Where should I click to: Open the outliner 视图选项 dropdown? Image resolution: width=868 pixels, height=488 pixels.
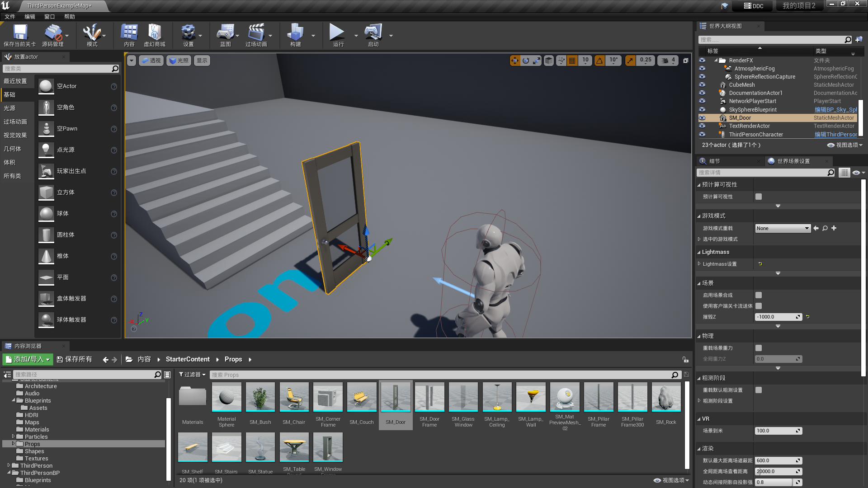click(845, 145)
